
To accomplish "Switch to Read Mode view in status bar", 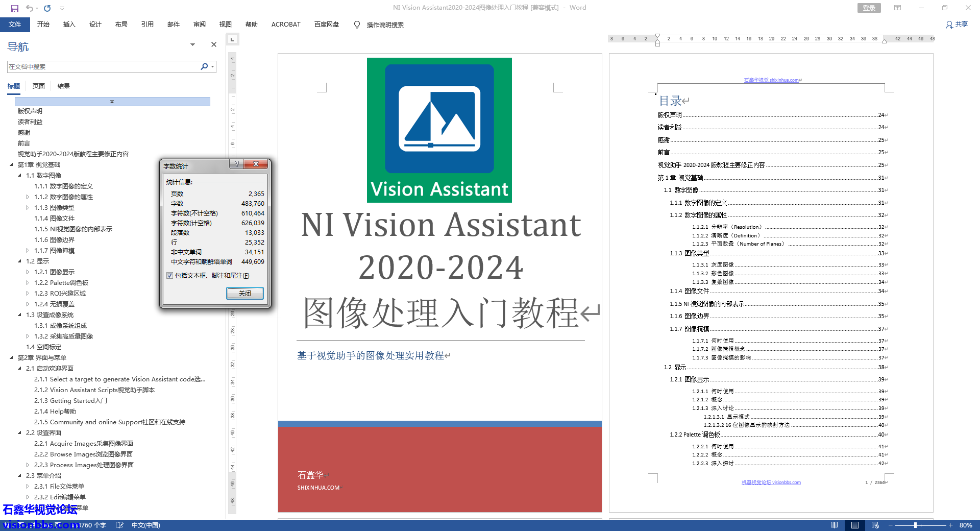I will point(834,525).
